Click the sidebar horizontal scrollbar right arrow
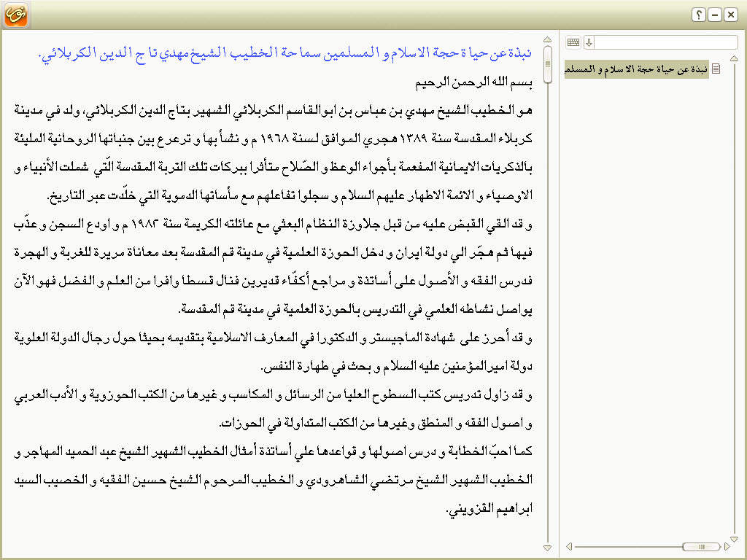747x560 pixels. [x=727, y=546]
